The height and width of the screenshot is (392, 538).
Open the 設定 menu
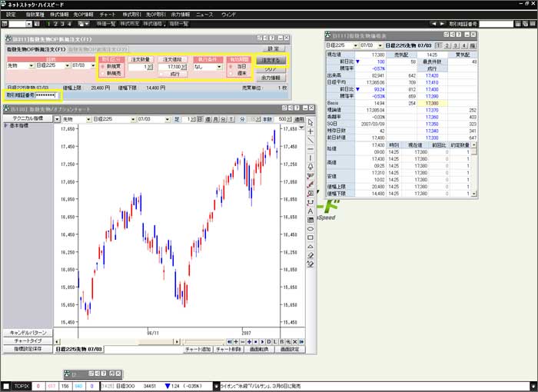11,15
